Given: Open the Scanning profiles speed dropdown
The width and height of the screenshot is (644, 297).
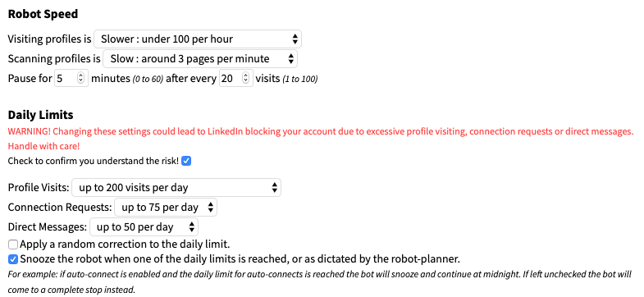Looking at the screenshot, I should tap(200, 59).
